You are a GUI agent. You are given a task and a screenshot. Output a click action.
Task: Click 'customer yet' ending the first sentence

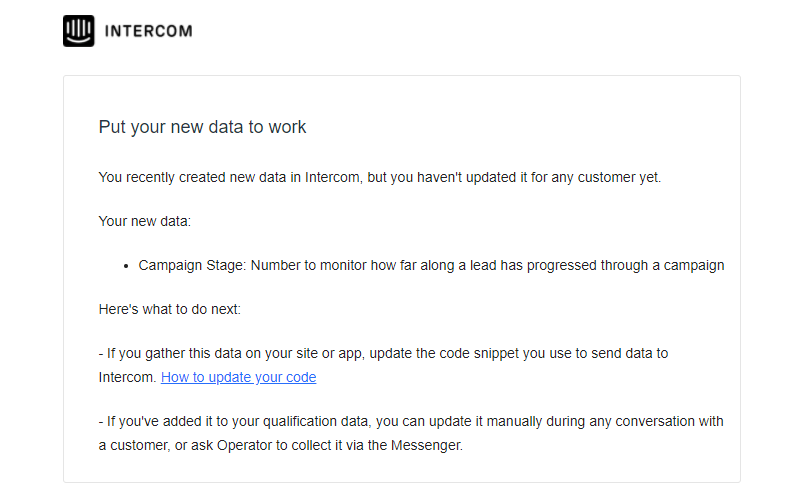point(619,178)
